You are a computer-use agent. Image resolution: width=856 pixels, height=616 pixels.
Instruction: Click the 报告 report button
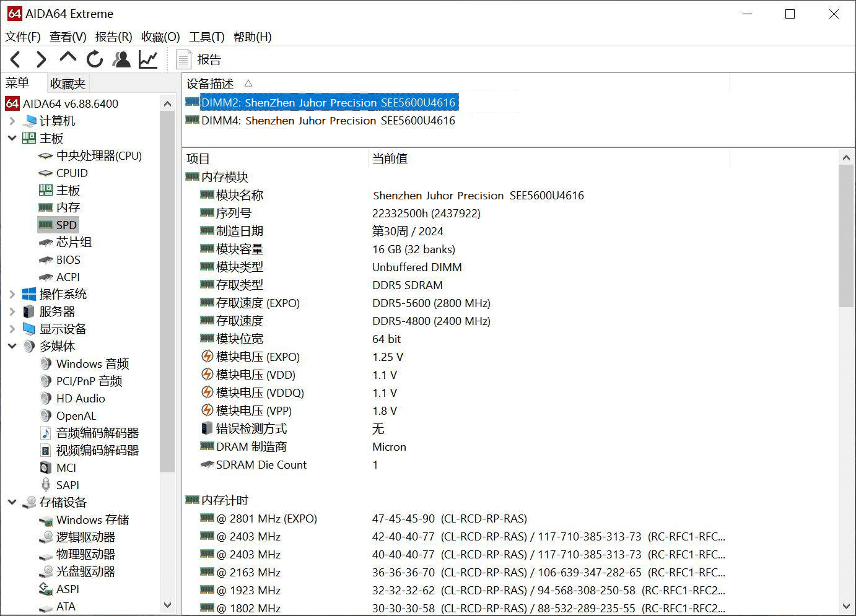point(199,59)
